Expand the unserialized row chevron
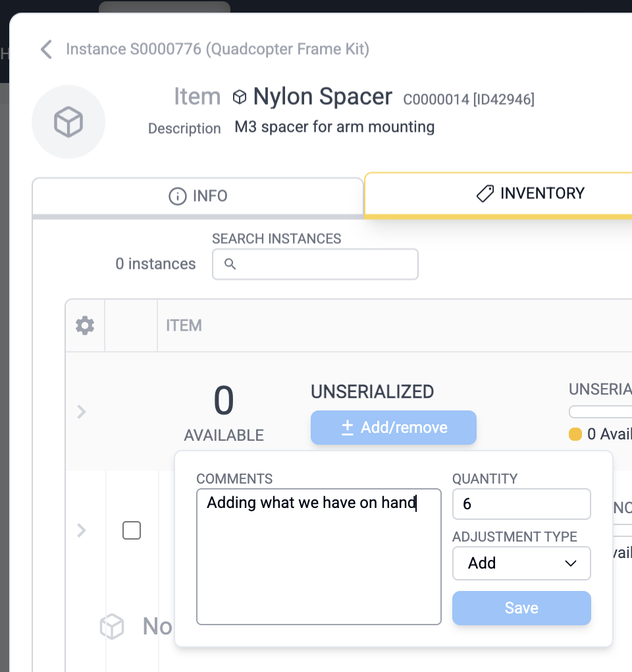This screenshot has width=632, height=672. [x=82, y=412]
